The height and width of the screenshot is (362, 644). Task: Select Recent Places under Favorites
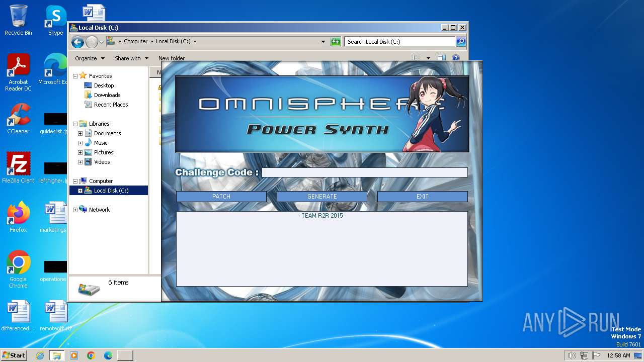[111, 105]
